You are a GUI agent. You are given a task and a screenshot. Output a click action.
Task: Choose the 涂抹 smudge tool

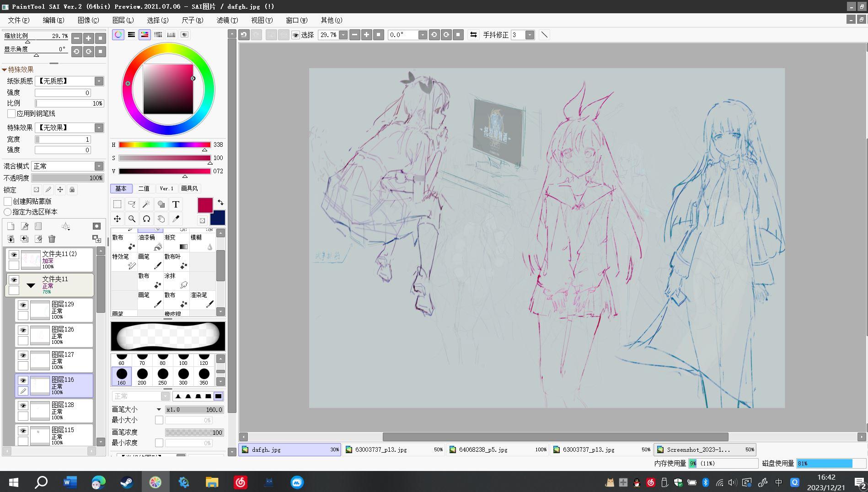click(176, 281)
